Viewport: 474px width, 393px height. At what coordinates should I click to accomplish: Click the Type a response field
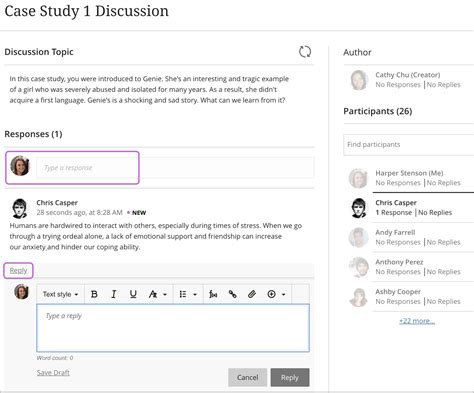175,167
